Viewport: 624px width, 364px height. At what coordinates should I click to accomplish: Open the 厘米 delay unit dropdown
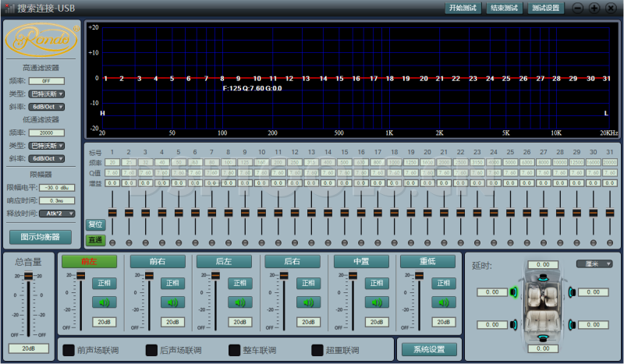point(594,263)
